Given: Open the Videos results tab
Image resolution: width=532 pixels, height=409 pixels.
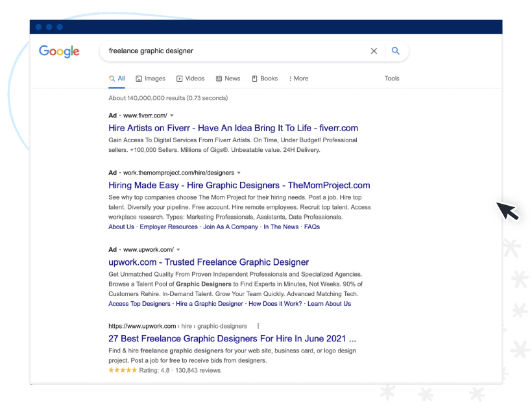Looking at the screenshot, I should 190,79.
